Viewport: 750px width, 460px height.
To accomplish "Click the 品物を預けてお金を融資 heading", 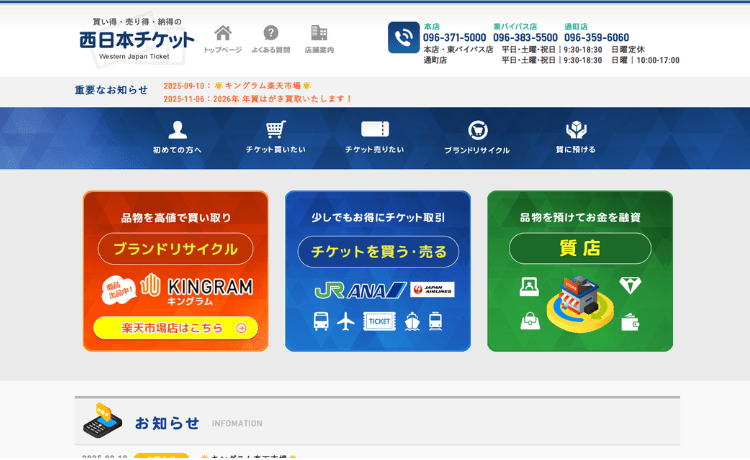I will tap(580, 218).
